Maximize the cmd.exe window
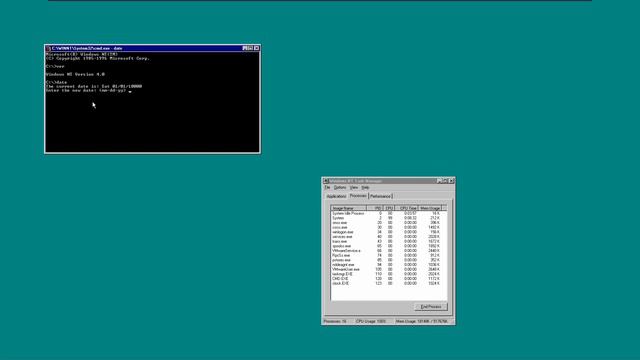Screen dimensions: 640x360 (250, 48)
